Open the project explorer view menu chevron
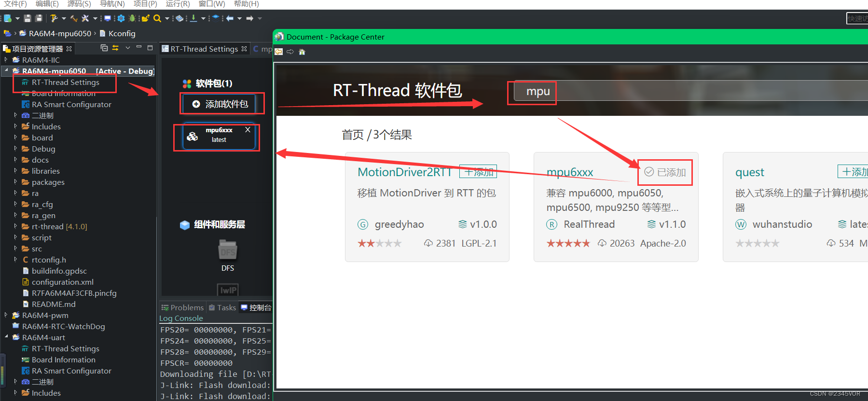Viewport: 868px width, 401px height. point(128,48)
